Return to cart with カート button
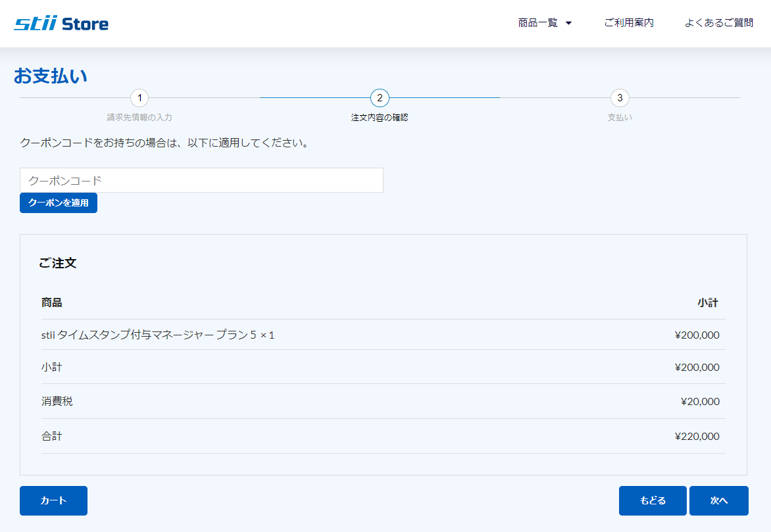 [x=53, y=501]
